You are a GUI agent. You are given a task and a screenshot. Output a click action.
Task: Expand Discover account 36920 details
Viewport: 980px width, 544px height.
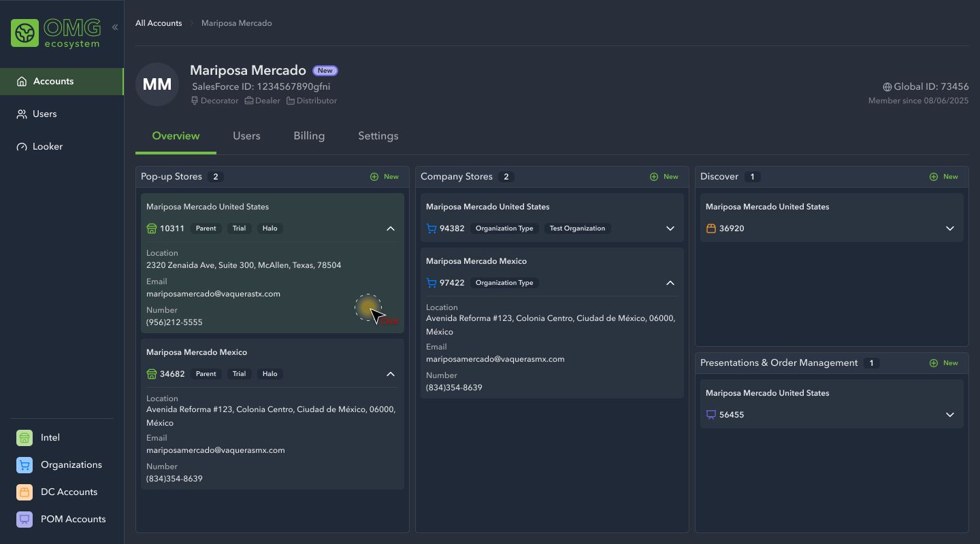(950, 228)
